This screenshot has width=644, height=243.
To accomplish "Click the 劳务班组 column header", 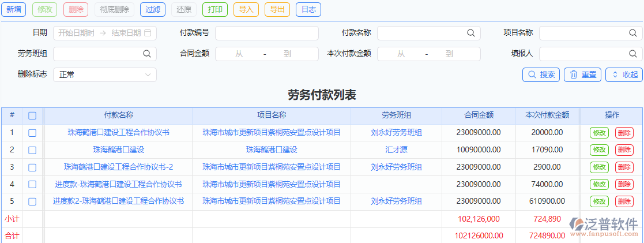I will 396,115.
